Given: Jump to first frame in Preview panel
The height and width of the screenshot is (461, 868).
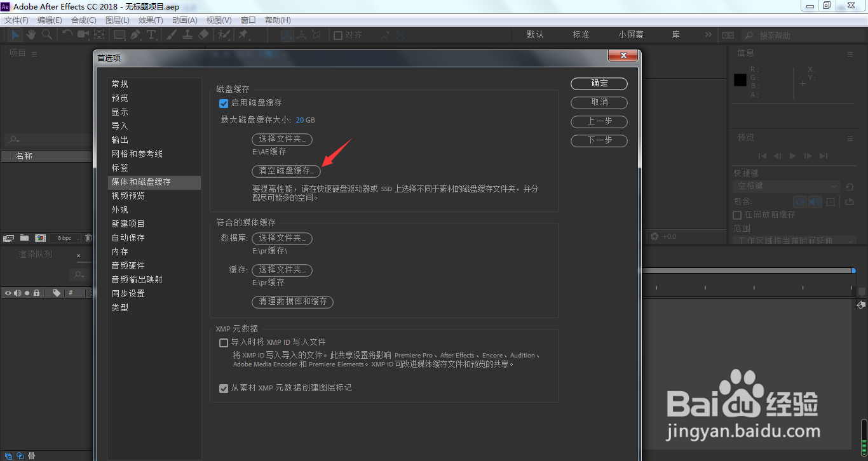Looking at the screenshot, I should pos(761,156).
